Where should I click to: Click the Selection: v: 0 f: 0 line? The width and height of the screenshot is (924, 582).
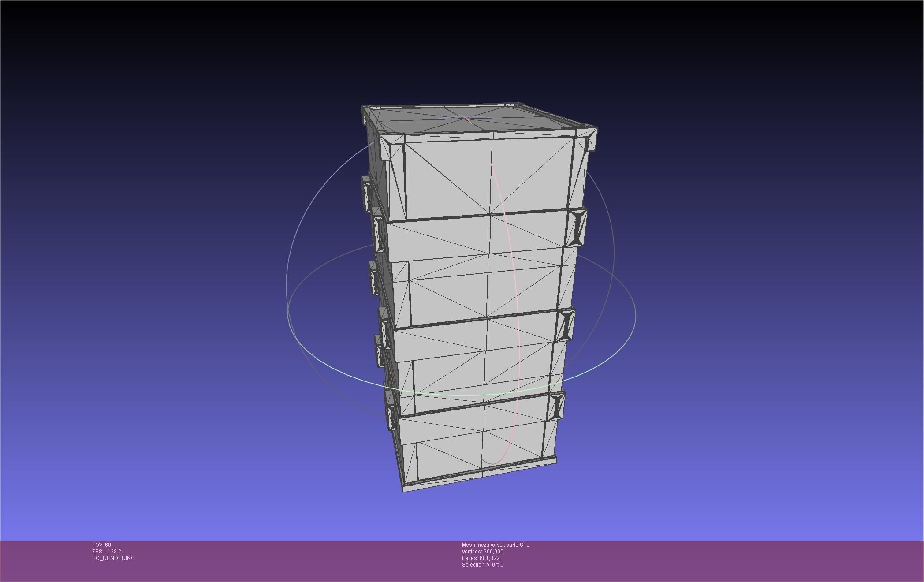[x=482, y=565]
